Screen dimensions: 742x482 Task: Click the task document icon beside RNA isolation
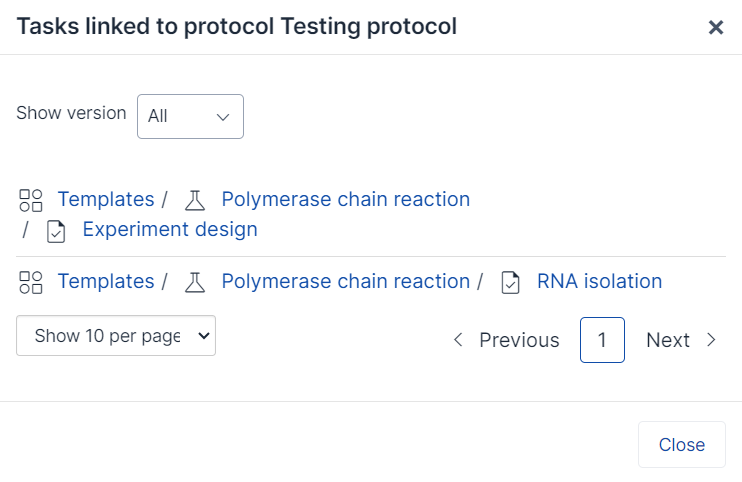(511, 282)
